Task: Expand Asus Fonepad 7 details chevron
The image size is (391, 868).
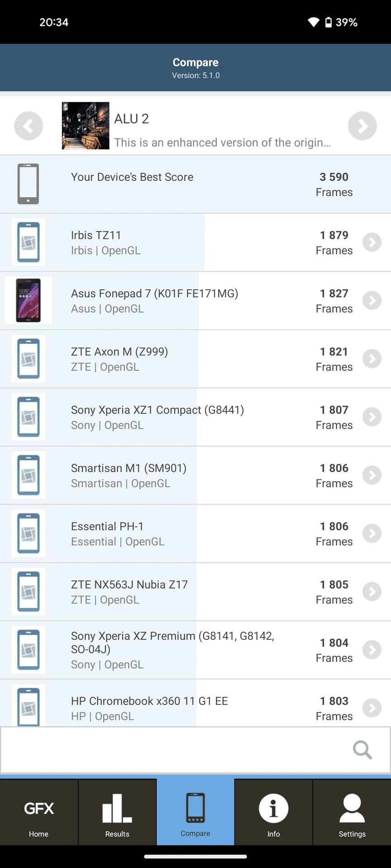Action: (x=372, y=301)
